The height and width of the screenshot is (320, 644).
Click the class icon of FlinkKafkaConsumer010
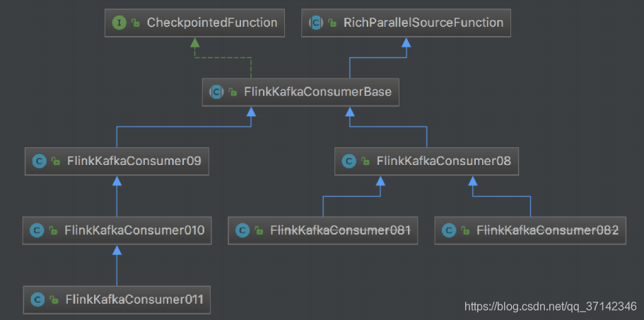click(x=37, y=231)
